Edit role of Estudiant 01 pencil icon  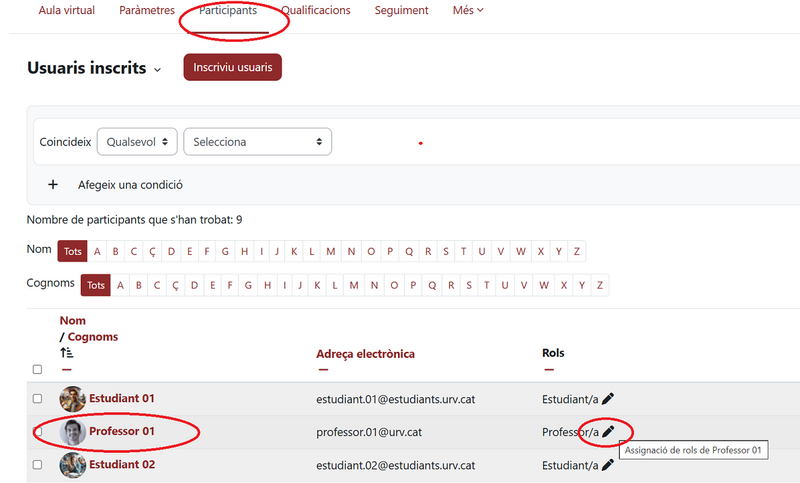coord(608,398)
